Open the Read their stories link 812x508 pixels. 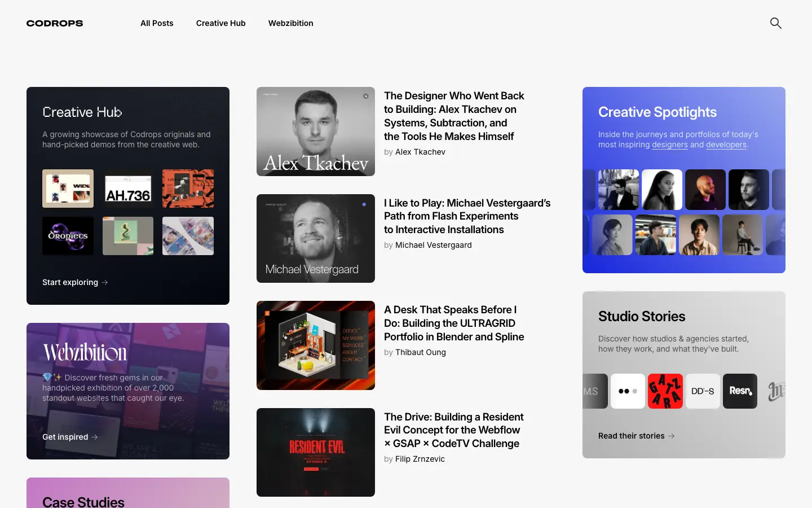(637, 436)
